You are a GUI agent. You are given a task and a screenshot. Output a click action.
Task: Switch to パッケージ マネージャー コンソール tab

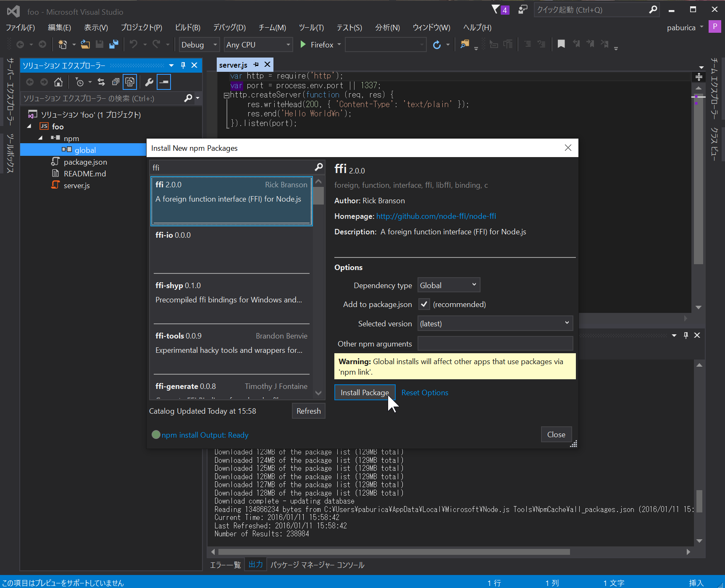pos(317,565)
